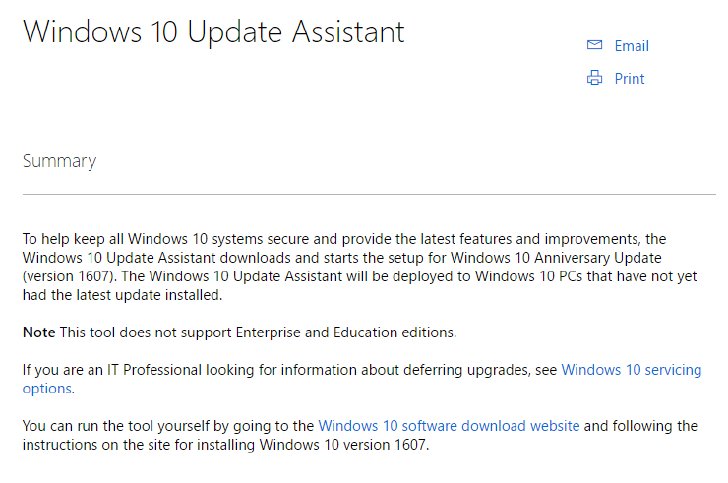
Task: Click the Windows 10 Update Assistant title
Action: point(214,33)
